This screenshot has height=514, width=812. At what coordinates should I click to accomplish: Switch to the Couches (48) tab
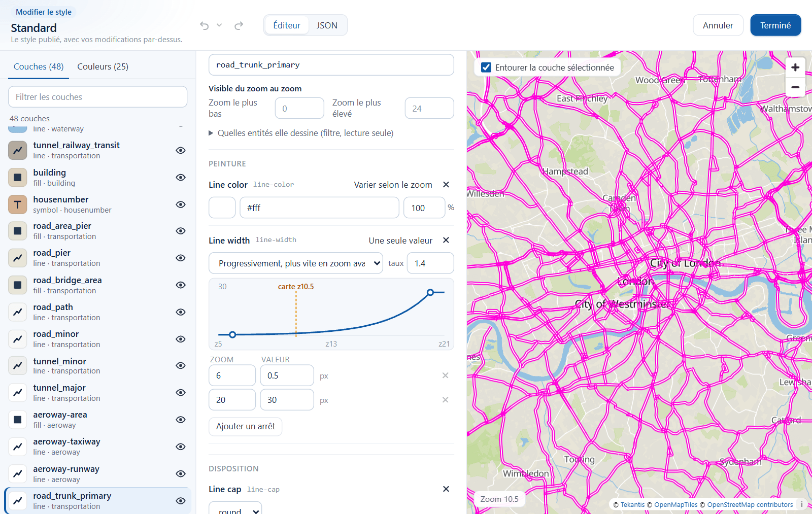click(x=39, y=66)
